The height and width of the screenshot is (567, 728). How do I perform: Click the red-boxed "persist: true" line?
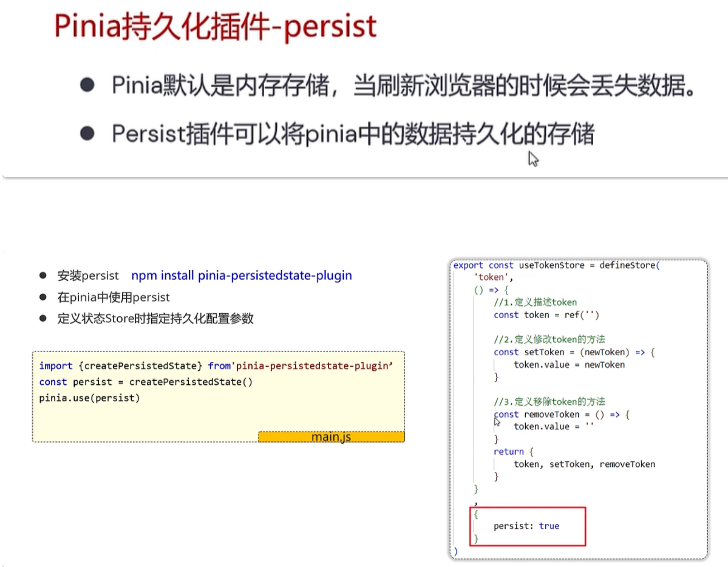click(526, 526)
